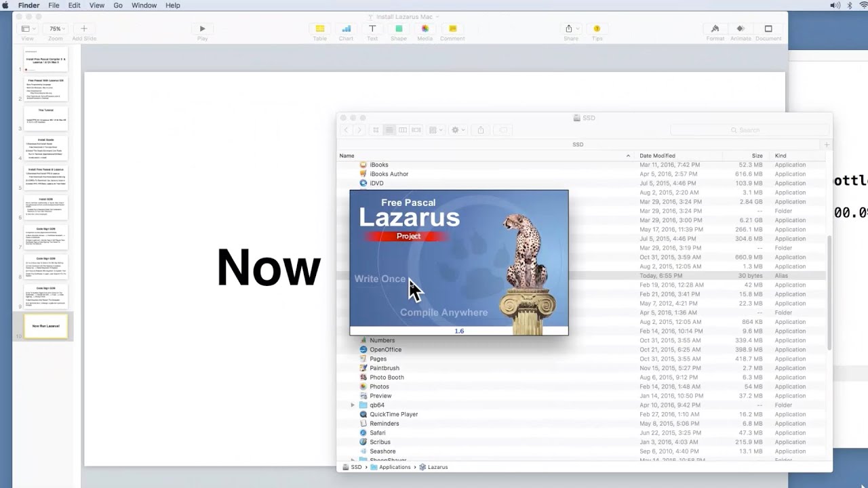Sort Finder list by Name column
This screenshot has height=488, width=868.
[x=485, y=156]
